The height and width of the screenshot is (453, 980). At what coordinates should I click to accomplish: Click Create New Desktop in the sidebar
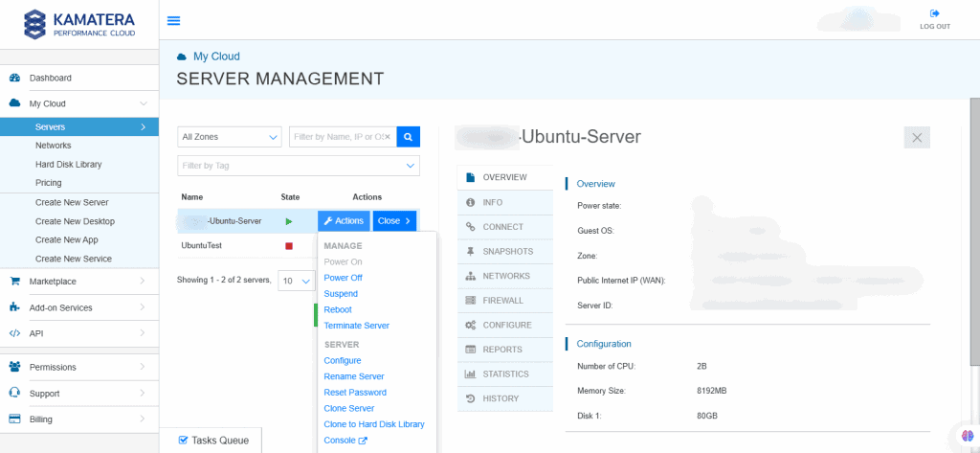(x=75, y=221)
